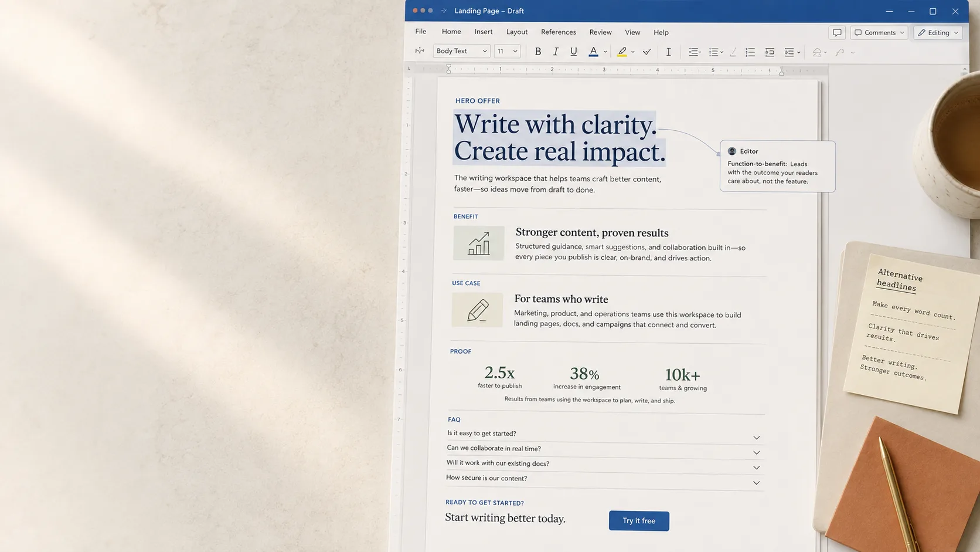Click the Comments button
Screen dimensions: 980x552
point(879,33)
